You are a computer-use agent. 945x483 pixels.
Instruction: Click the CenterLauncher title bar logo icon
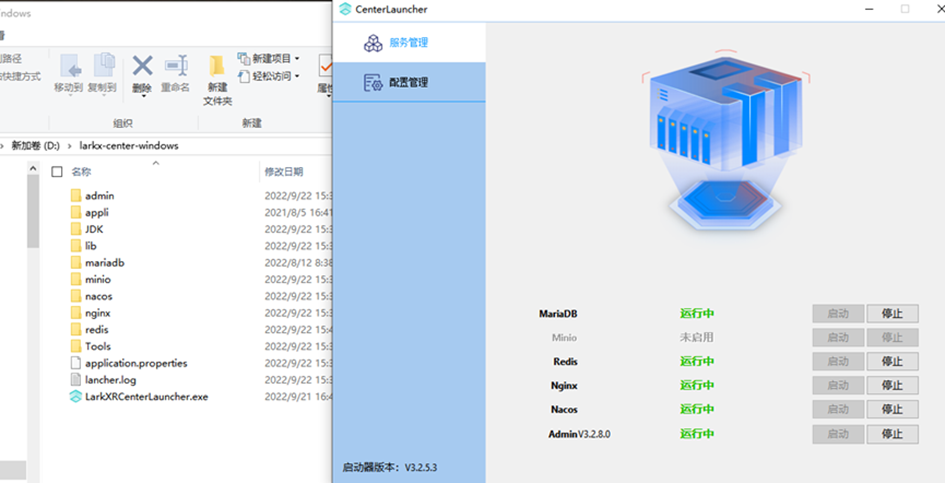tap(345, 9)
